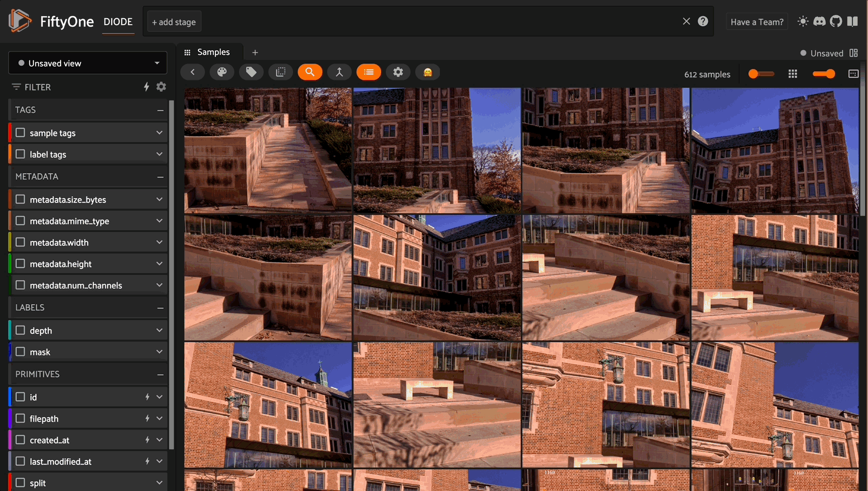Screen dimensions: 868x491
Task: Click the Unsaved status indicator
Action: pos(822,53)
